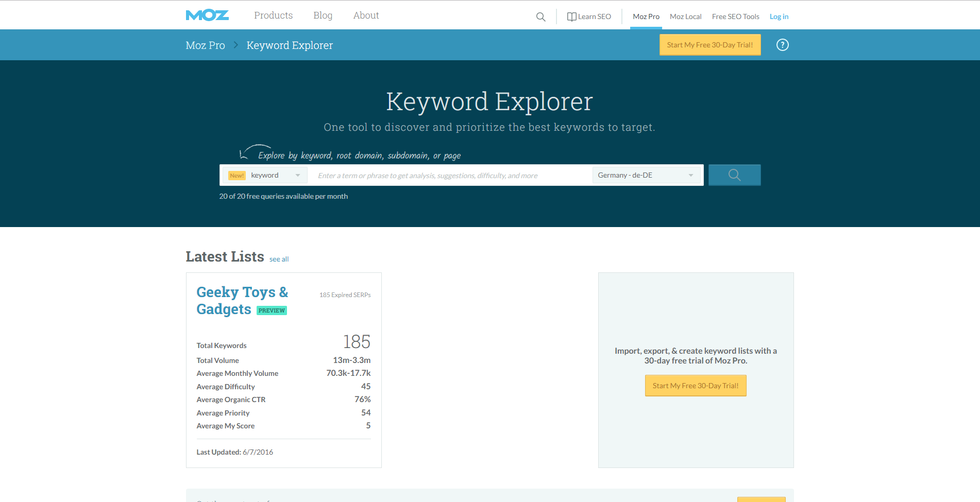Click the Log in link

tap(779, 16)
